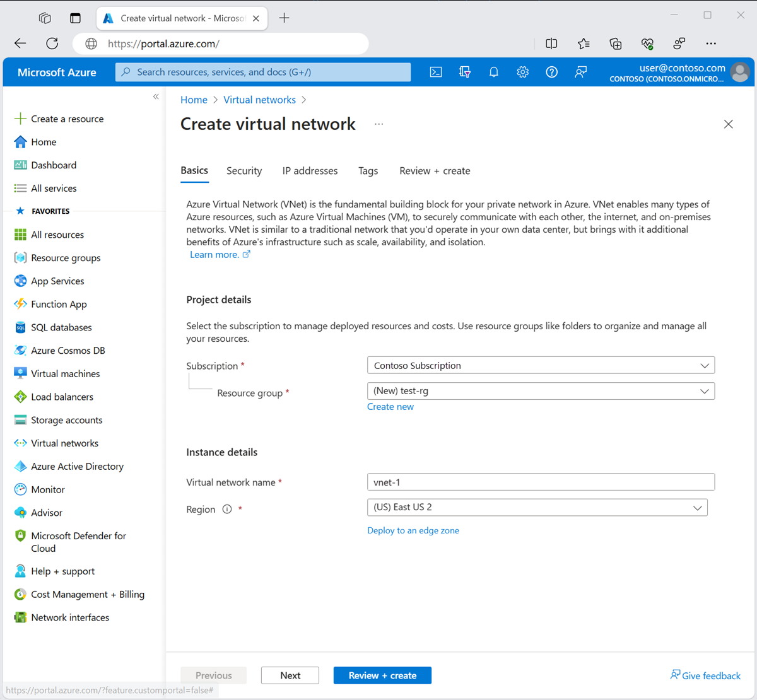Open Load balancers from the sidebar
The width and height of the screenshot is (757, 700).
click(62, 397)
